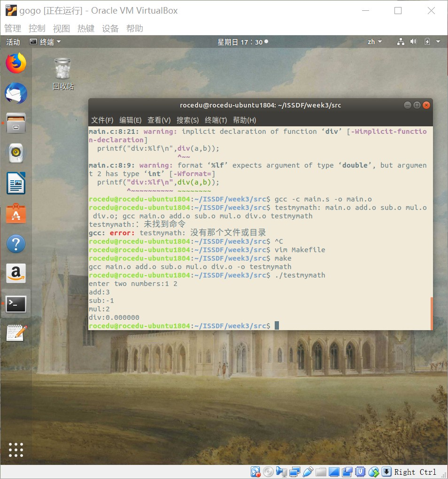Open the VirtualBox 热键 menu
Viewport: 448px width, 479px height.
(86, 28)
